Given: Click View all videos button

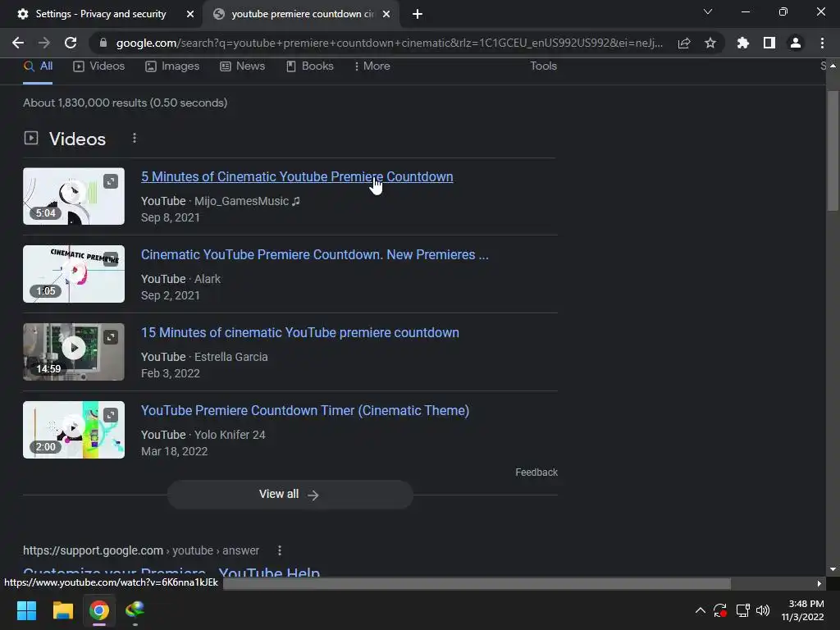Looking at the screenshot, I should point(290,495).
